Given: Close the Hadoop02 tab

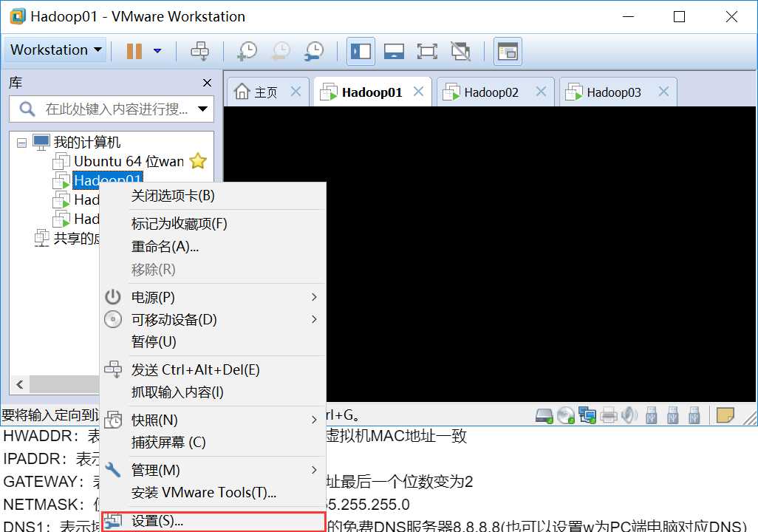Looking at the screenshot, I should [x=542, y=92].
